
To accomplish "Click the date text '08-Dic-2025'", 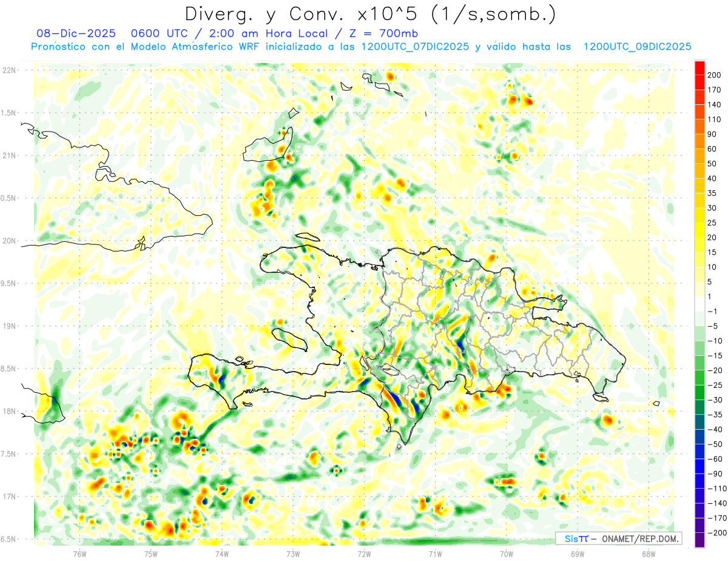I will [x=76, y=33].
